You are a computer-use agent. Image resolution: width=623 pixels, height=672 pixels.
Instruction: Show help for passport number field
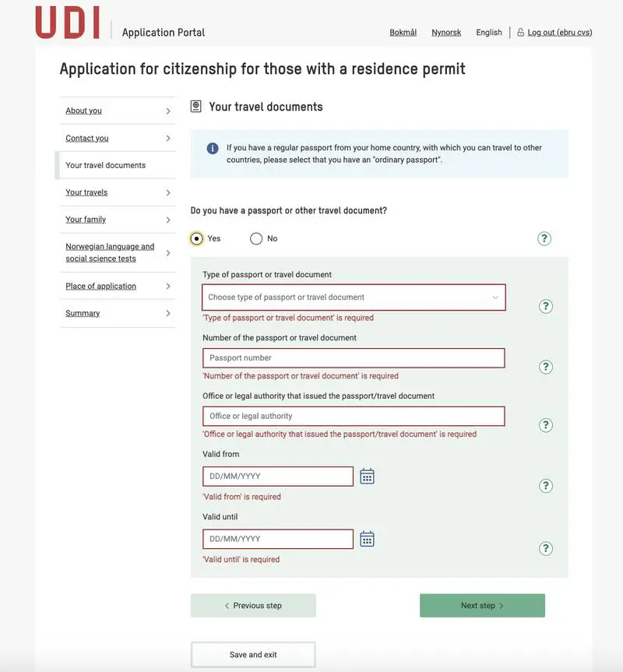tap(546, 367)
